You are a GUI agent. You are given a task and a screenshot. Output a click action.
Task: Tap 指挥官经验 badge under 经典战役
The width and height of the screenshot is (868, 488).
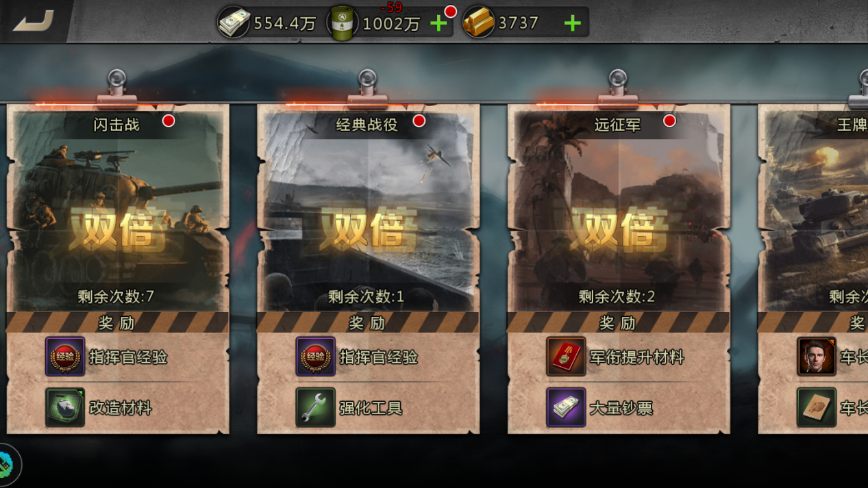(x=316, y=357)
